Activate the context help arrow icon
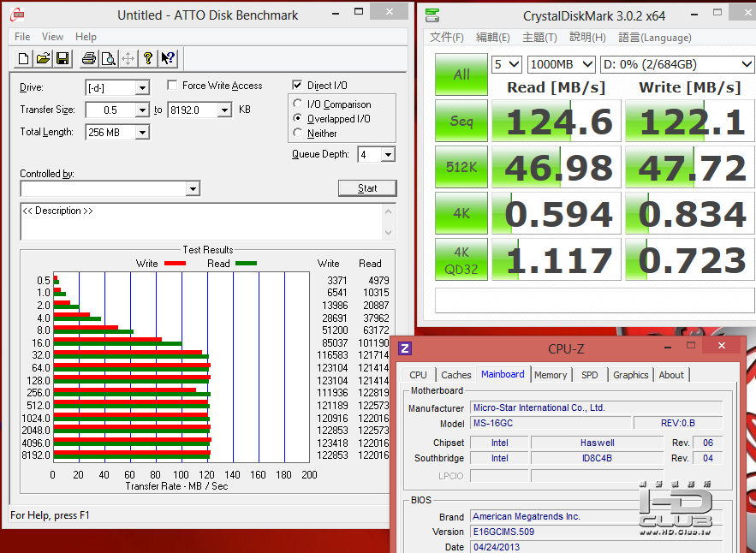The image size is (756, 553). 168,58
